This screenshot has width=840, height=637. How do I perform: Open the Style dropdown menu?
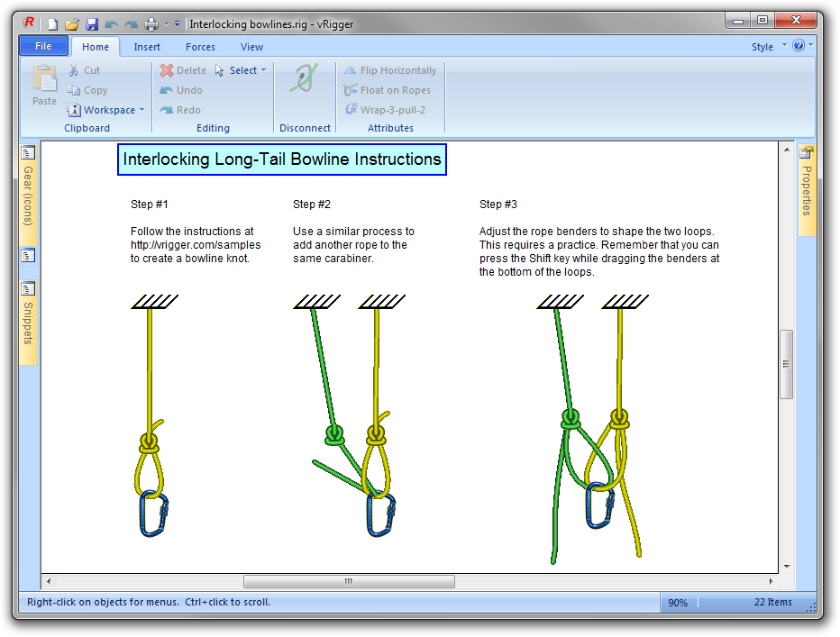pos(768,47)
